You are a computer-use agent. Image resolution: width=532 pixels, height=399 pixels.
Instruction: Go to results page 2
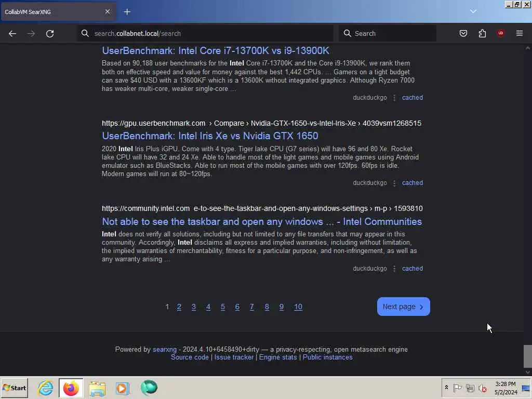179,307
